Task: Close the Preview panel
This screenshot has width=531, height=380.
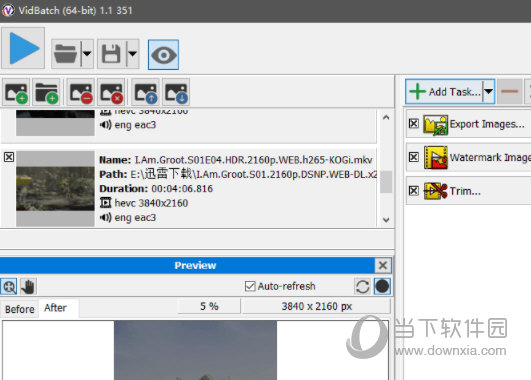Action: pos(383,265)
